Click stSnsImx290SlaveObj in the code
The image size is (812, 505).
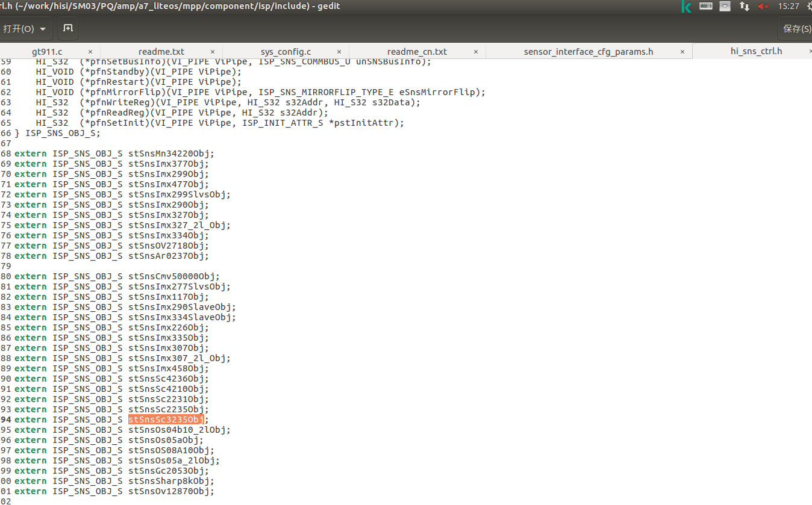click(180, 307)
